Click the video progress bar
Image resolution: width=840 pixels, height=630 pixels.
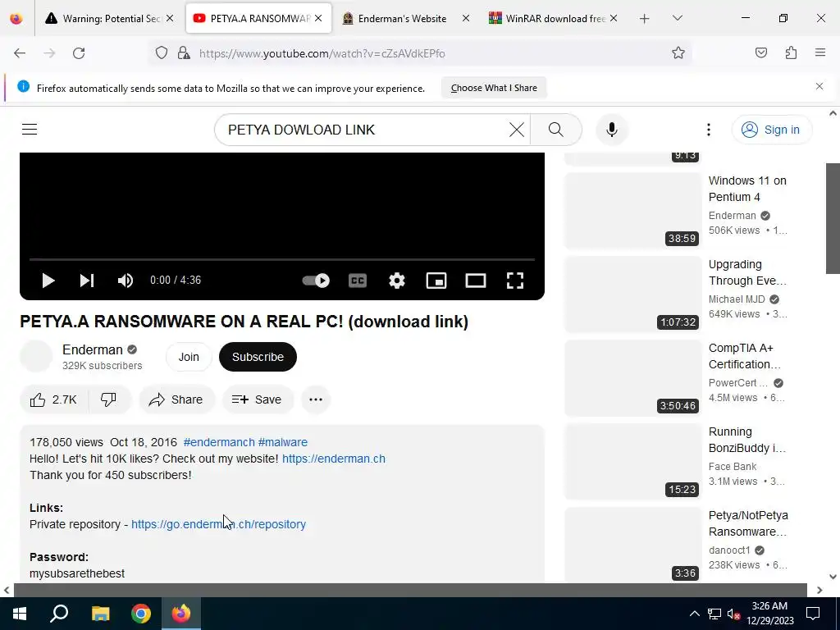pyautogui.click(x=282, y=259)
